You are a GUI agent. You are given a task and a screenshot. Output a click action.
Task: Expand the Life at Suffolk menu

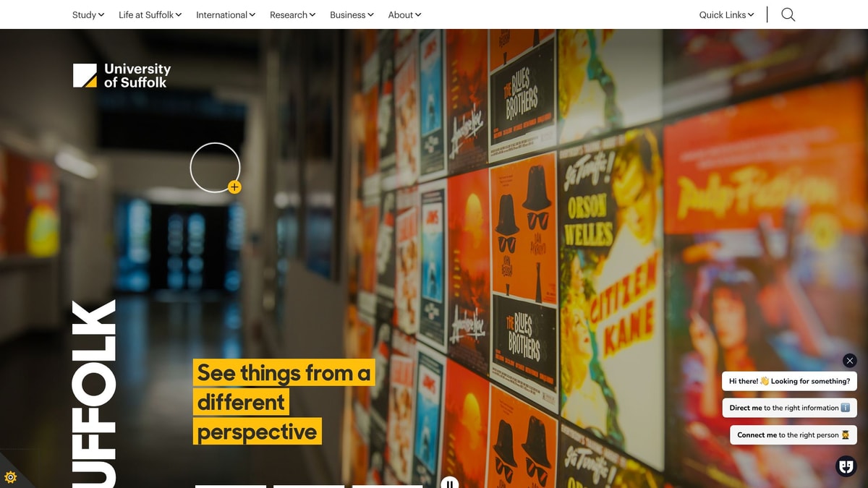pyautogui.click(x=150, y=14)
